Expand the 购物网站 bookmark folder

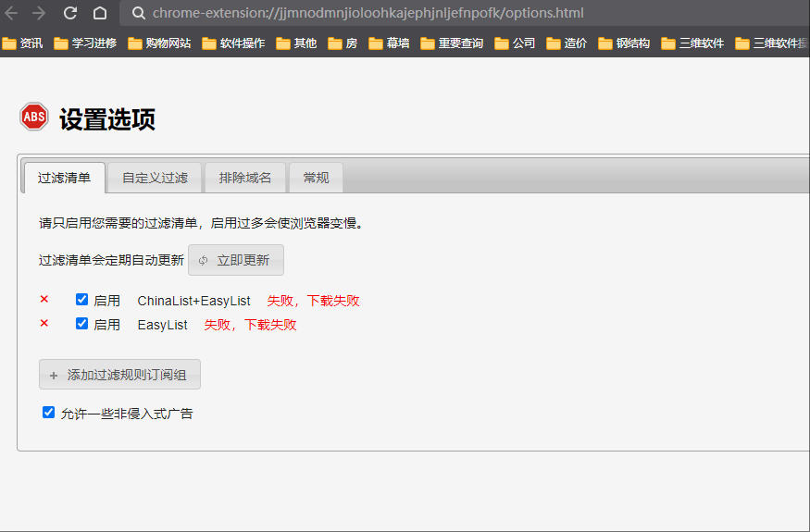pos(159,43)
